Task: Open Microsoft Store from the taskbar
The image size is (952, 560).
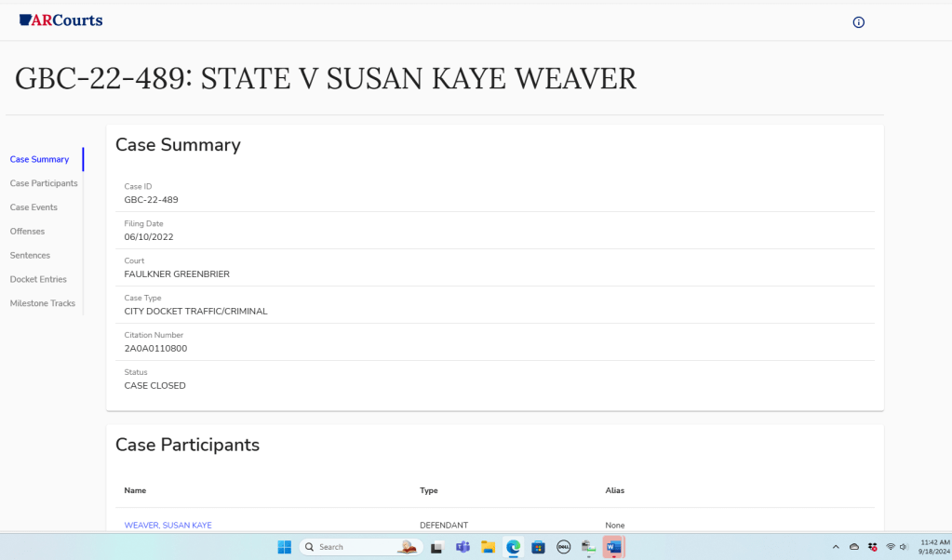Action: pos(538,547)
